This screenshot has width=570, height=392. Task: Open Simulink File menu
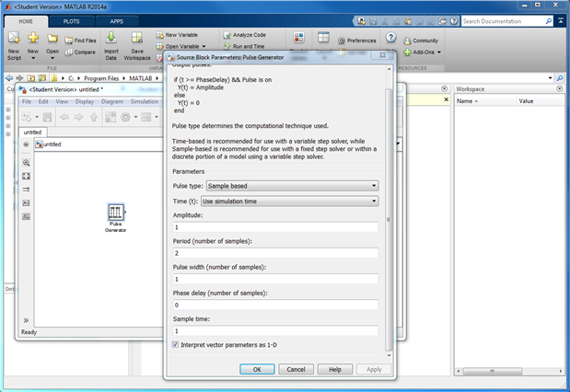point(27,101)
